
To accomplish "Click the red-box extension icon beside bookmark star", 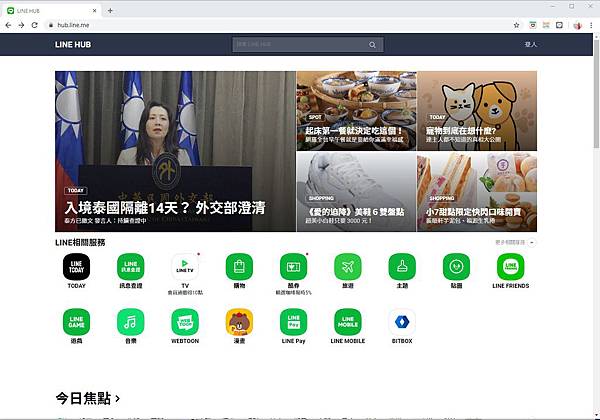I will click(x=533, y=25).
